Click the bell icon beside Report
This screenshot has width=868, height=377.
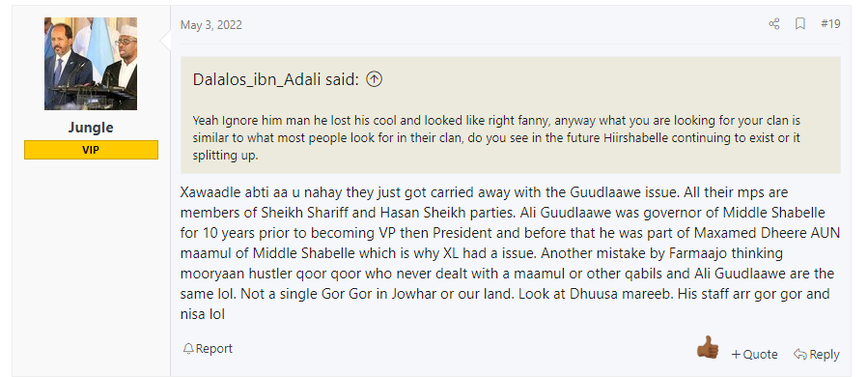(188, 349)
